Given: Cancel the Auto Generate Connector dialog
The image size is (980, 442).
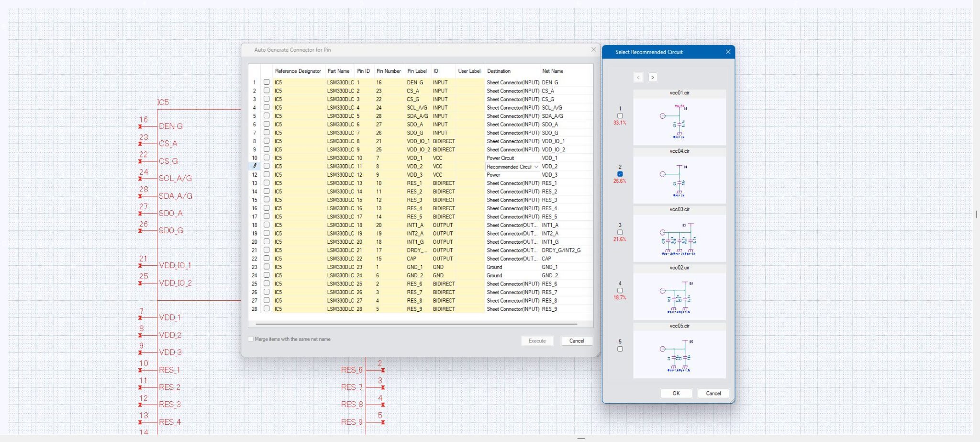Looking at the screenshot, I should click(x=577, y=340).
